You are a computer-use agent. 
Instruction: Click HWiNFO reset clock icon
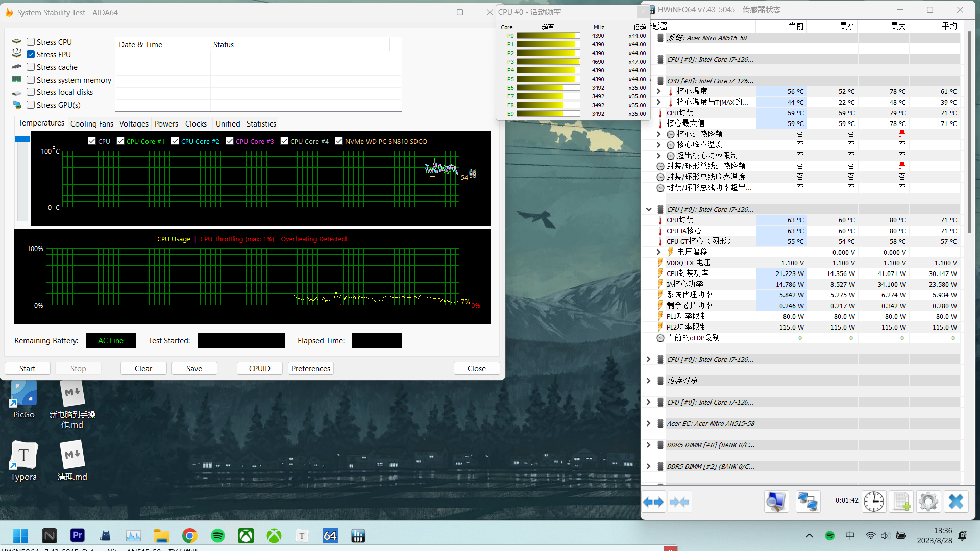tap(874, 502)
